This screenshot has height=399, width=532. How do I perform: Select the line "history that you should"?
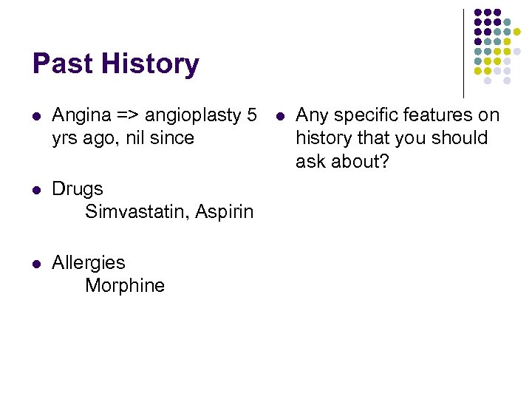coord(392,137)
